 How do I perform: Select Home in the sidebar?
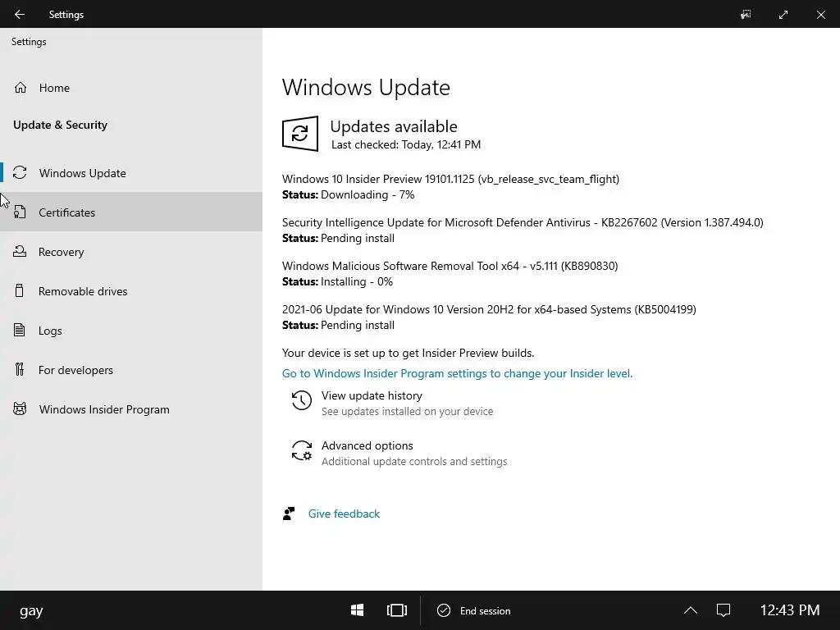pos(131,87)
